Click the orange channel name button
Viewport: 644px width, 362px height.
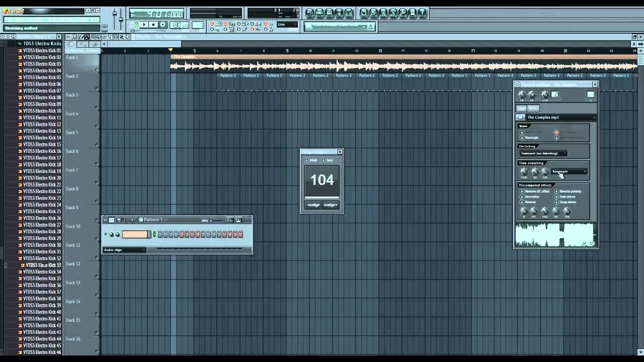point(135,234)
